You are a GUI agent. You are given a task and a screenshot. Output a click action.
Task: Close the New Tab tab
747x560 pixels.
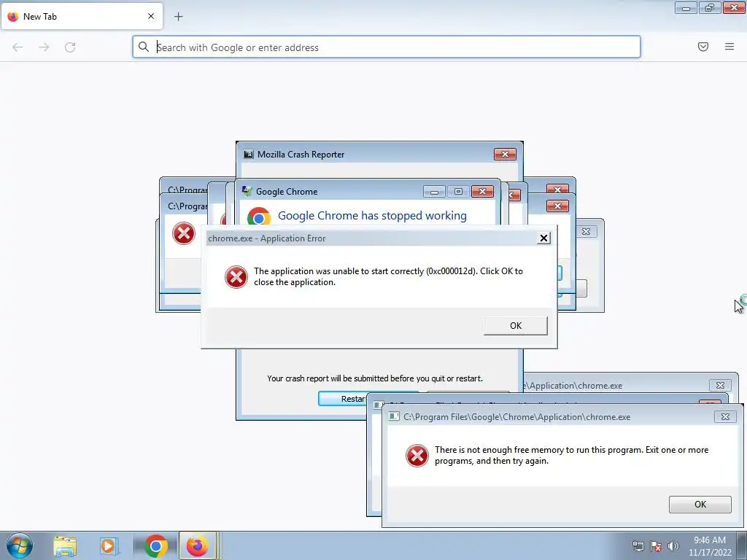click(x=151, y=16)
